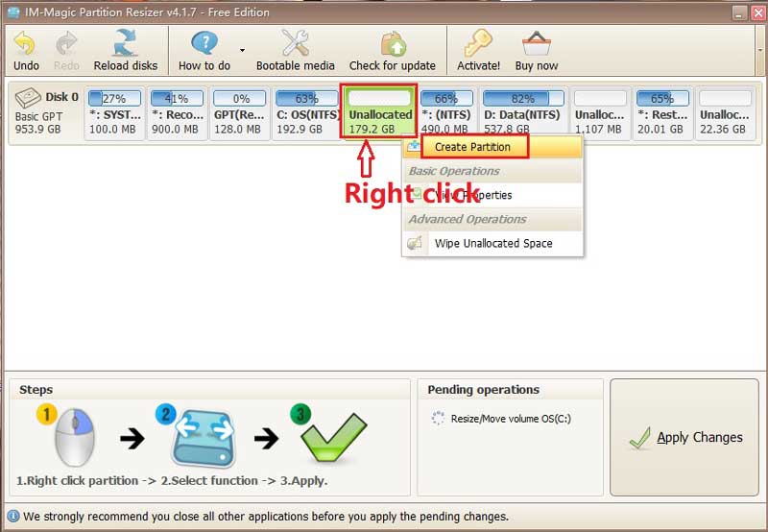768x532 pixels.
Task: Select the D: Data(NTFS) 537.8 GB partition
Action: pos(522,112)
